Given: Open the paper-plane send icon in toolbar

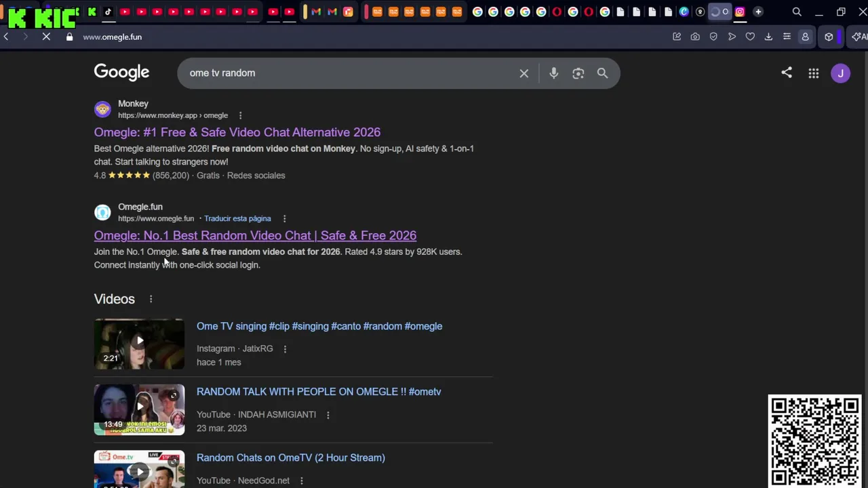Looking at the screenshot, I should [732, 37].
